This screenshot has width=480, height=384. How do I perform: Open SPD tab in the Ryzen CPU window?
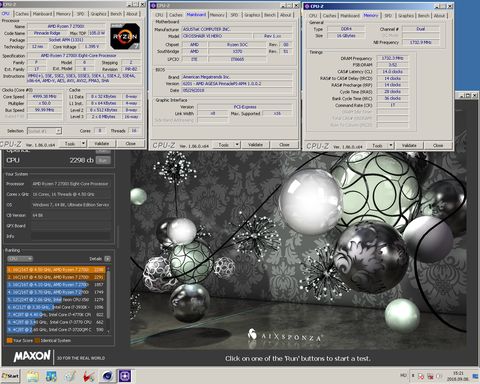pyautogui.click(x=81, y=14)
